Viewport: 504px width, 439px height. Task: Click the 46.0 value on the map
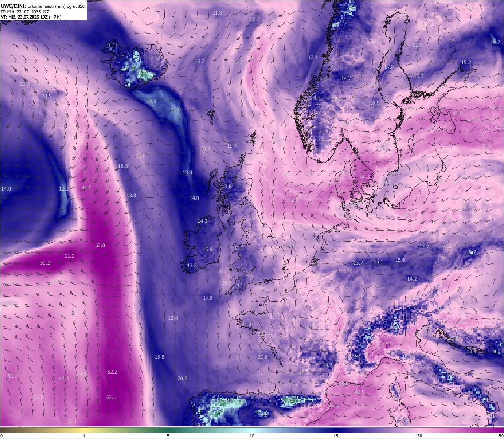point(458,113)
